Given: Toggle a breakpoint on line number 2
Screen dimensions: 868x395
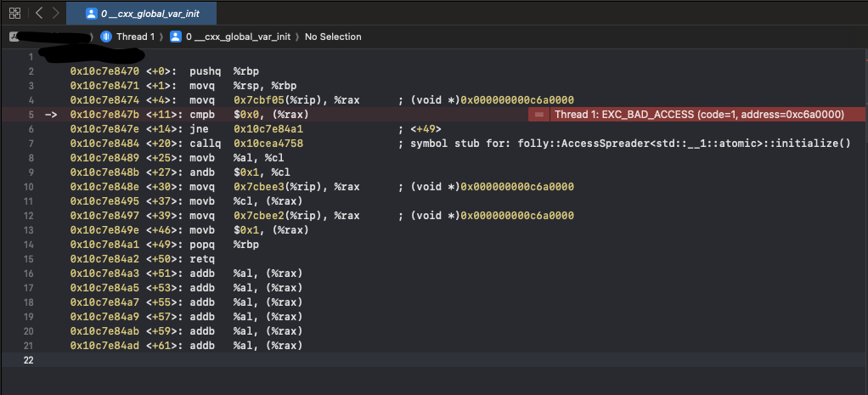Looking at the screenshot, I should (31, 71).
